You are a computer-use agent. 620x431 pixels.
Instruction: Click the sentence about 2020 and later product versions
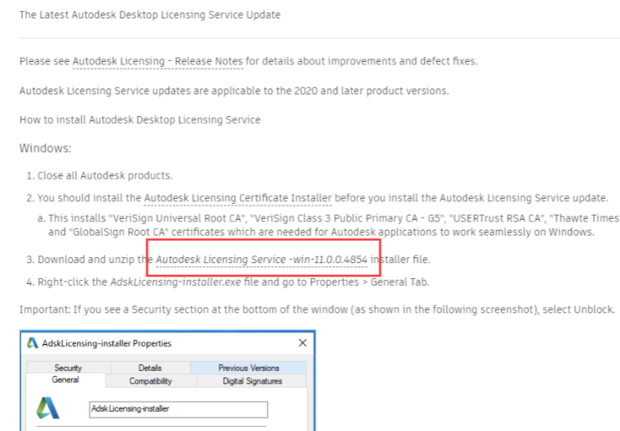point(234,91)
